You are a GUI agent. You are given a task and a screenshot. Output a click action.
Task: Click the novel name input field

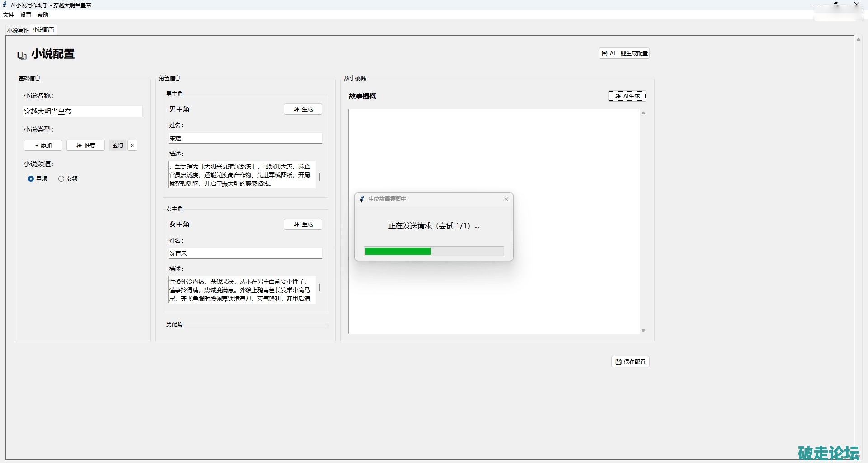(x=83, y=112)
